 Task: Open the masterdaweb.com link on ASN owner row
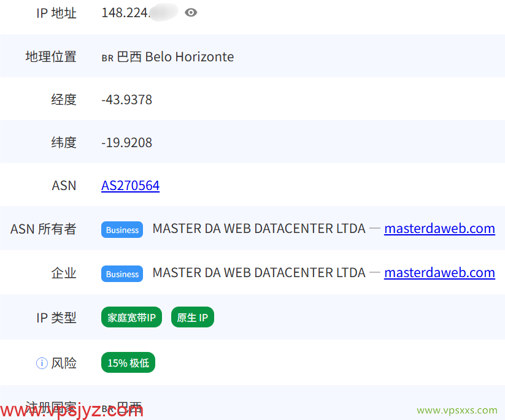tap(439, 228)
